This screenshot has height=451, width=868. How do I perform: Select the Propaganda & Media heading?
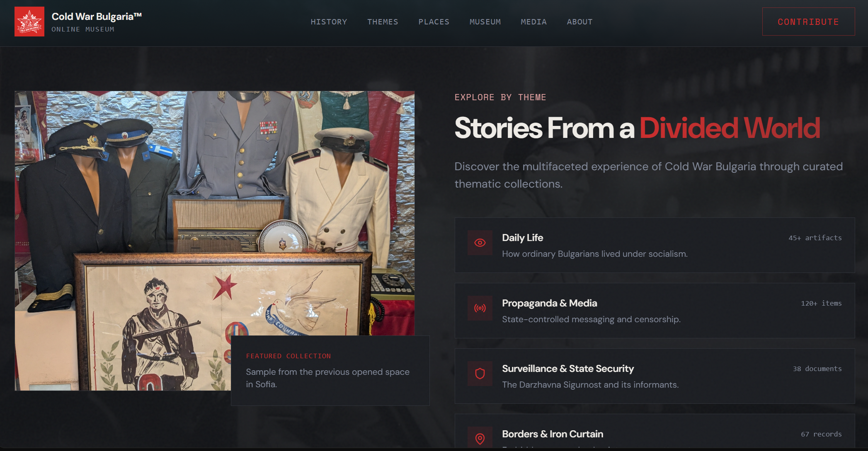(549, 303)
